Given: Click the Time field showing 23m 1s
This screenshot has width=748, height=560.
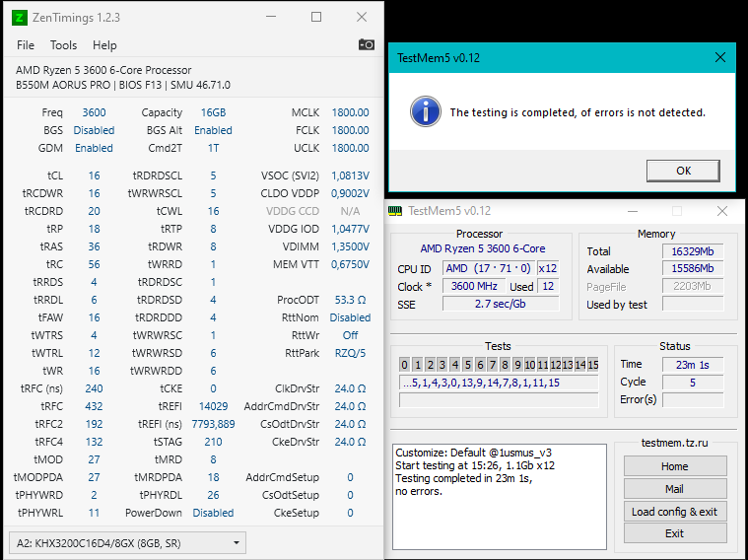Looking at the screenshot, I should 693,365.
